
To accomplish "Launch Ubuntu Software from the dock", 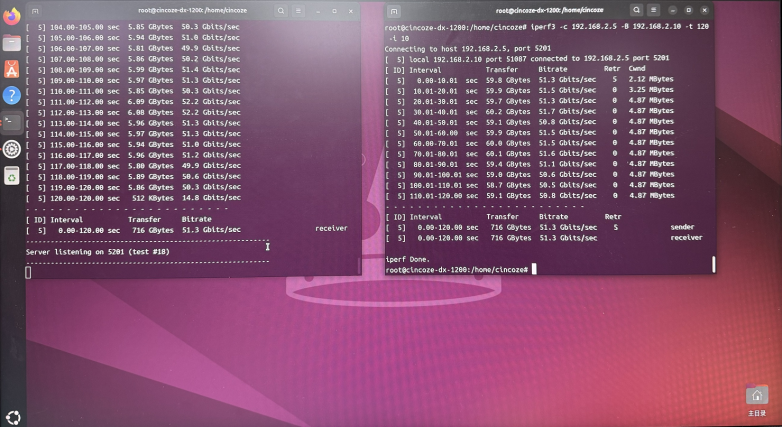I will point(12,69).
